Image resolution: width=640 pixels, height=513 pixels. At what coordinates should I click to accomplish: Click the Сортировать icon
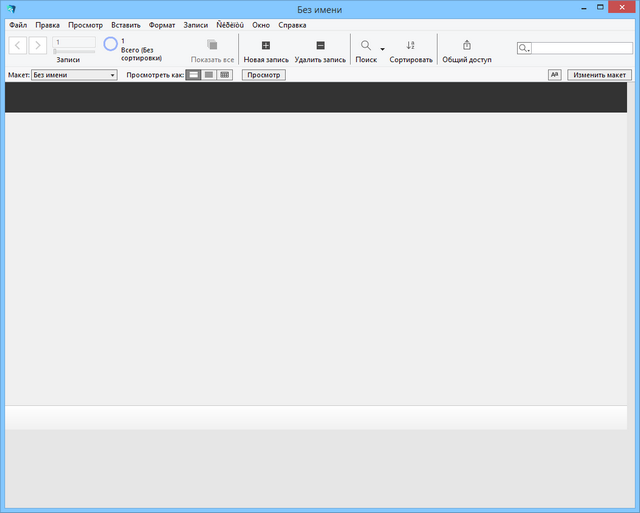[411, 46]
